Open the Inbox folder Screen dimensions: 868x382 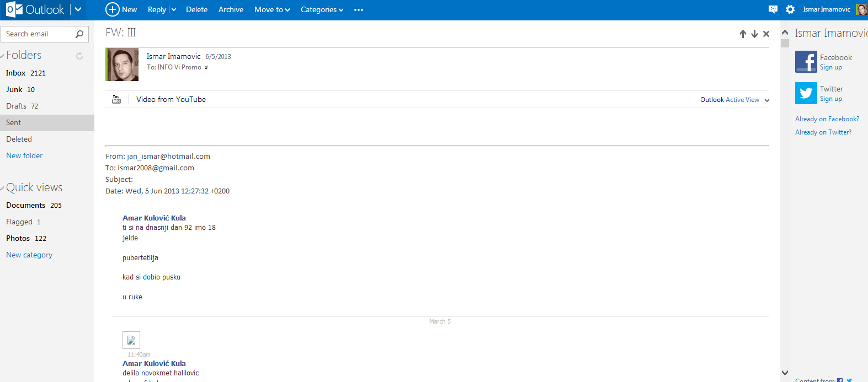pyautogui.click(x=16, y=73)
